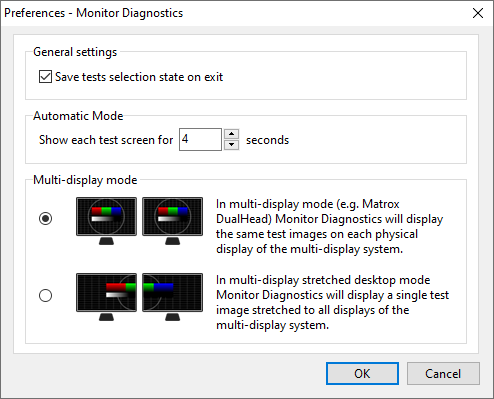Decrease seconds with the spinner down arrow
This screenshot has height=399, width=494.
(x=231, y=145)
